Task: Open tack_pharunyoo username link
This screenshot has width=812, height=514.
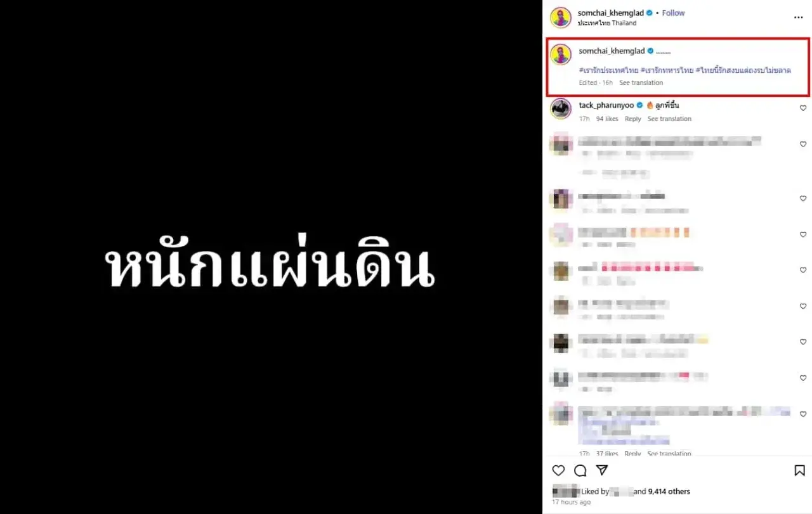Action: (606, 105)
